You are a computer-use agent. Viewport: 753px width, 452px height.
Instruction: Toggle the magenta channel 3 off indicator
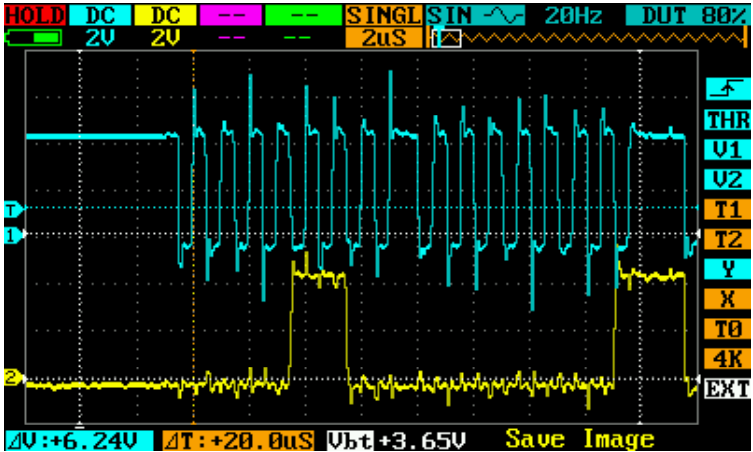point(231,16)
